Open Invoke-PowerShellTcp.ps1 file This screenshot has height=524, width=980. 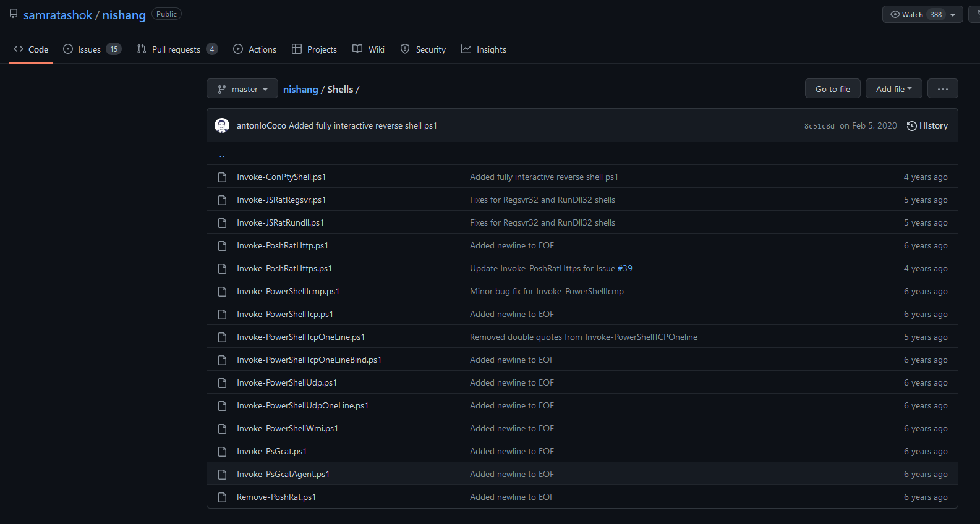[x=285, y=314]
